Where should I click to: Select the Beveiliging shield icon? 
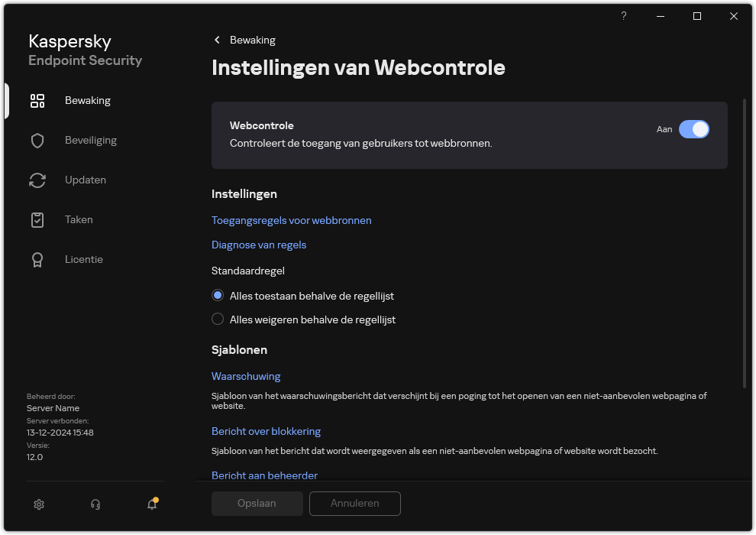pos(37,140)
